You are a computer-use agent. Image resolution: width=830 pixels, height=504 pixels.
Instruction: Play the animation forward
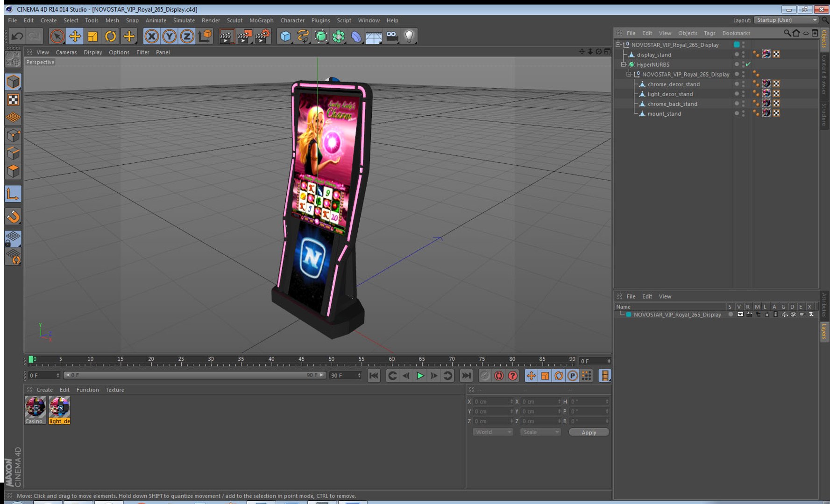[x=420, y=376]
